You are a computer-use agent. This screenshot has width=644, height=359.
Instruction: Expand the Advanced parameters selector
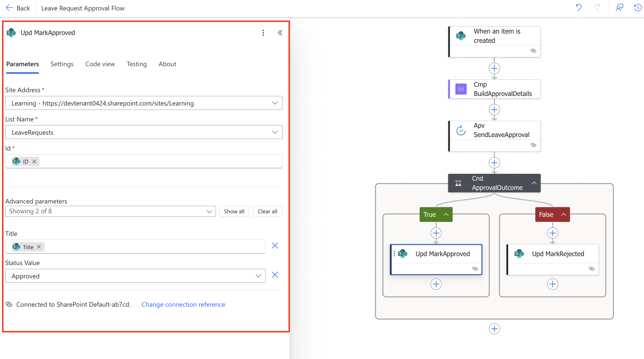pos(209,211)
